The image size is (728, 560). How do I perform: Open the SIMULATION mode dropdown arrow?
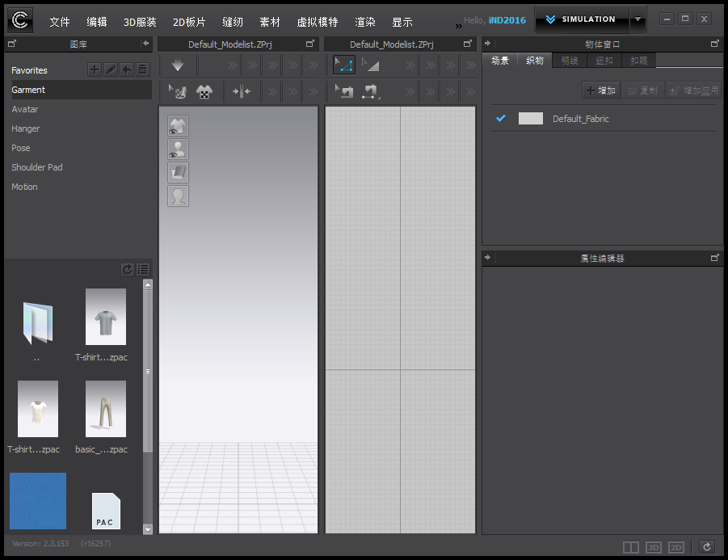pyautogui.click(x=638, y=19)
